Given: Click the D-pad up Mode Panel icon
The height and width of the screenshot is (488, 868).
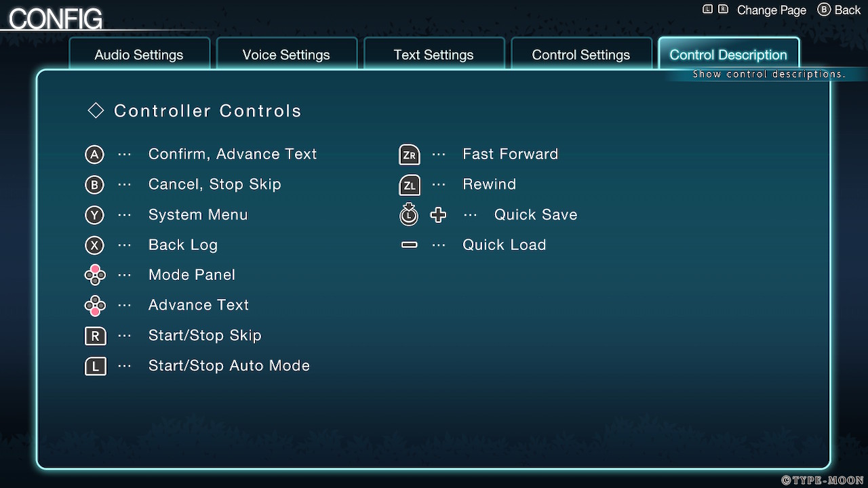Looking at the screenshot, I should click(x=94, y=275).
